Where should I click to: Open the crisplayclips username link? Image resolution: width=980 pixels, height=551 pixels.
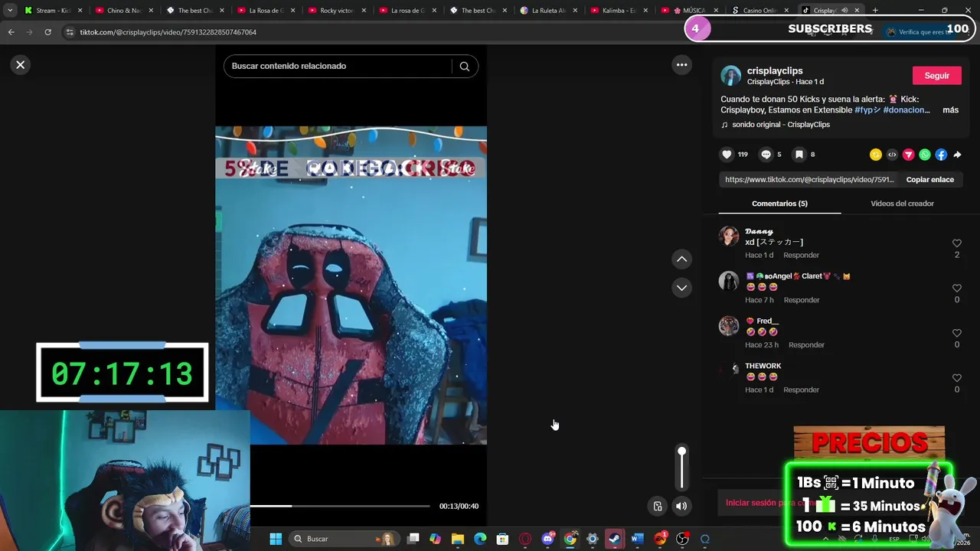coord(775,71)
